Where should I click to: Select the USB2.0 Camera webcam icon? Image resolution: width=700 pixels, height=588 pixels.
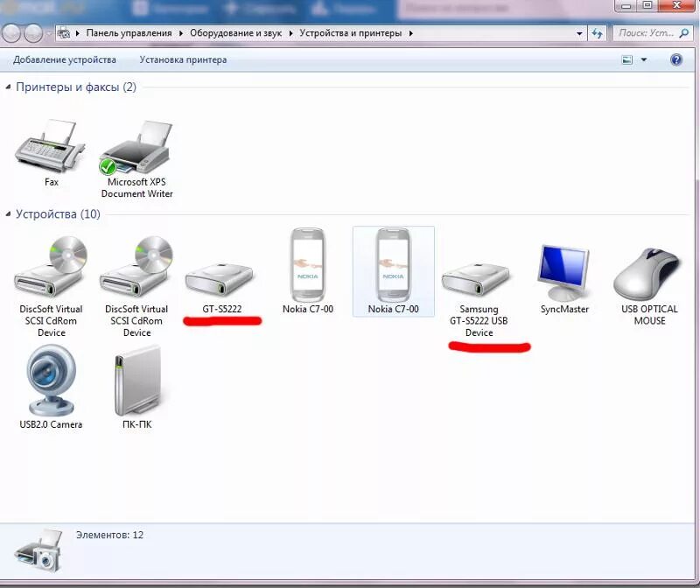[51, 381]
